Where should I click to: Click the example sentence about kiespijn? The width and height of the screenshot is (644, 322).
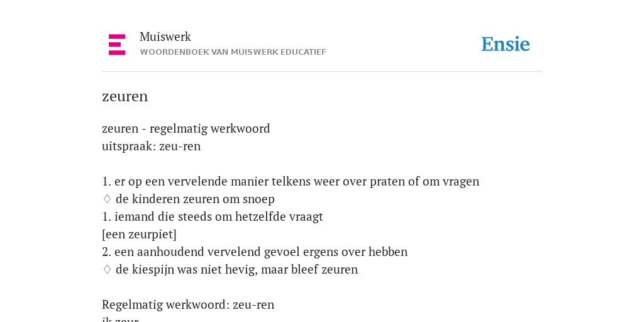coord(236,269)
